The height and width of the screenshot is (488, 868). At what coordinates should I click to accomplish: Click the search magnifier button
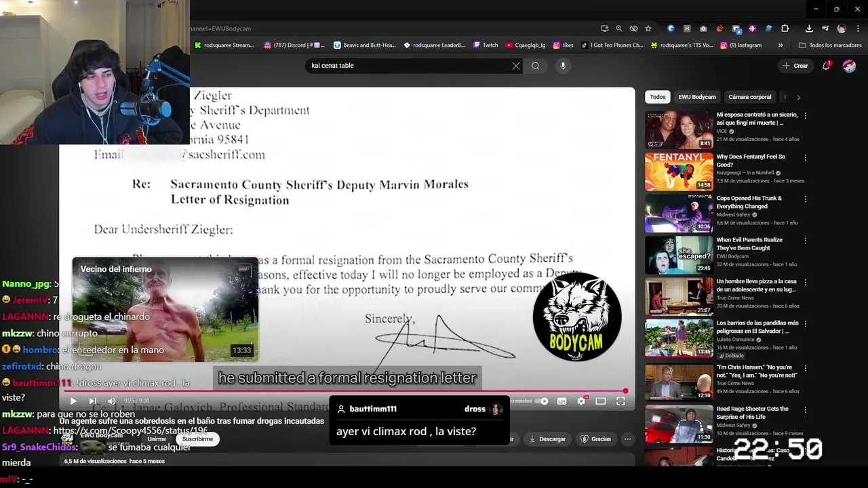tap(536, 66)
